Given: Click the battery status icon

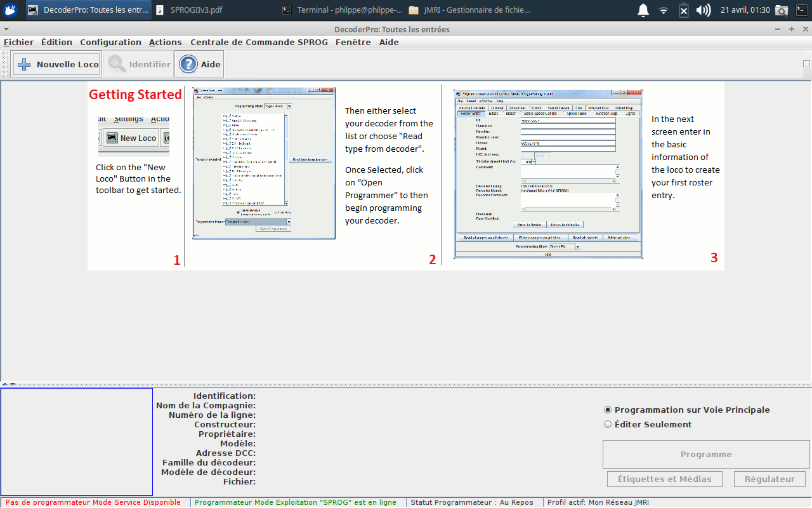Looking at the screenshot, I should click(x=683, y=10).
